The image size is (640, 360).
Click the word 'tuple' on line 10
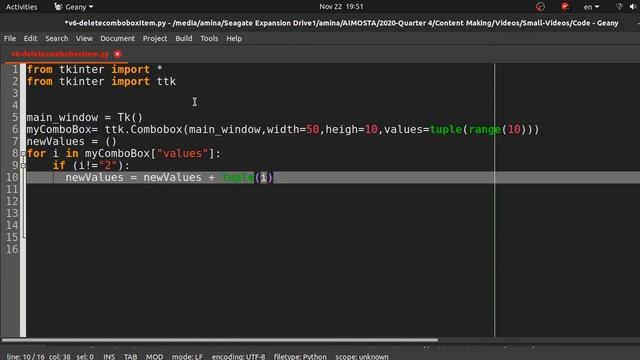(x=238, y=178)
